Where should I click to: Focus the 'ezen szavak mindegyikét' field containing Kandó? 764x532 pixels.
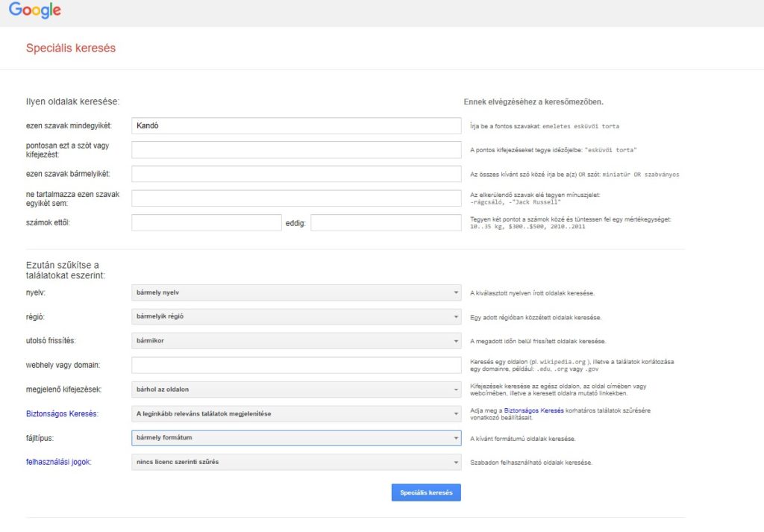(x=296, y=125)
